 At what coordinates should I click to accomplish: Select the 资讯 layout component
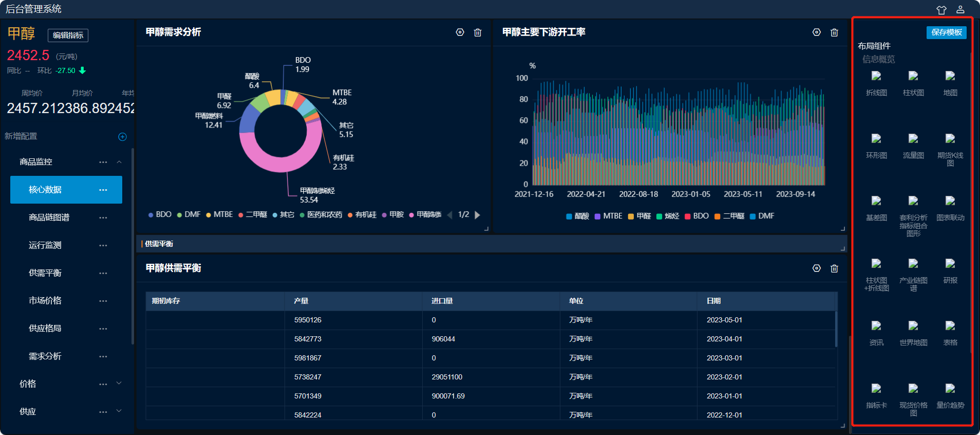(x=876, y=334)
